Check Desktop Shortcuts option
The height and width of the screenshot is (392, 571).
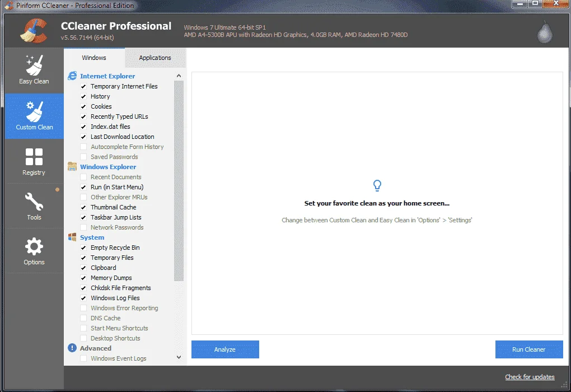click(x=83, y=338)
